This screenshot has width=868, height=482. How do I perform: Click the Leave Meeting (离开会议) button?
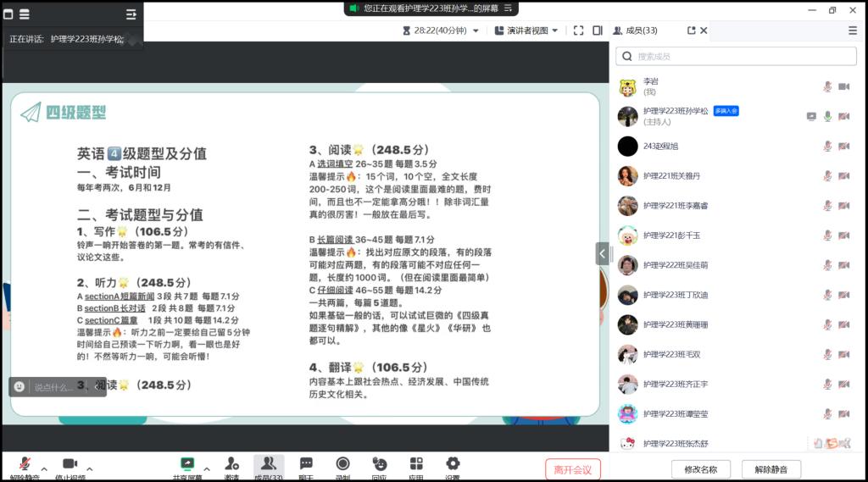(573, 469)
